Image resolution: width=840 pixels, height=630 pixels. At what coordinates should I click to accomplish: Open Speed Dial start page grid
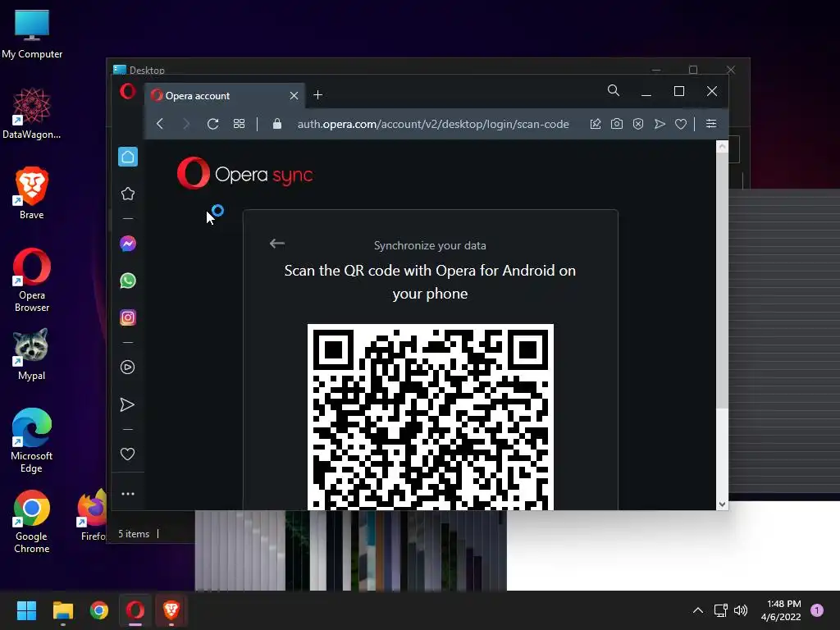point(239,124)
